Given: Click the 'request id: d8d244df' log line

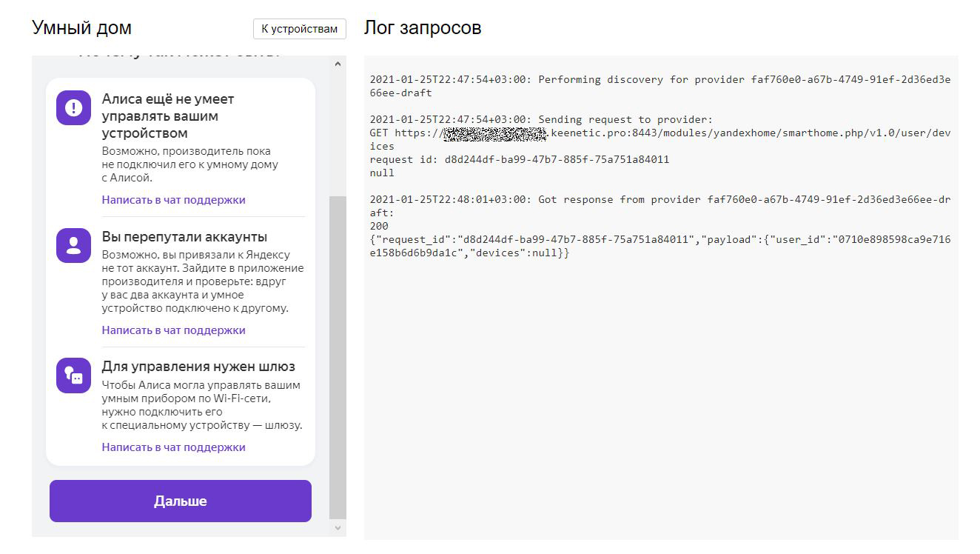Looking at the screenshot, I should (x=519, y=160).
